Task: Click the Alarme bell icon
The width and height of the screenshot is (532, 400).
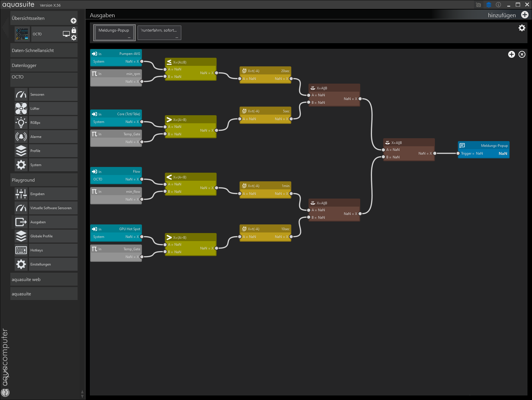Action: tap(21, 137)
